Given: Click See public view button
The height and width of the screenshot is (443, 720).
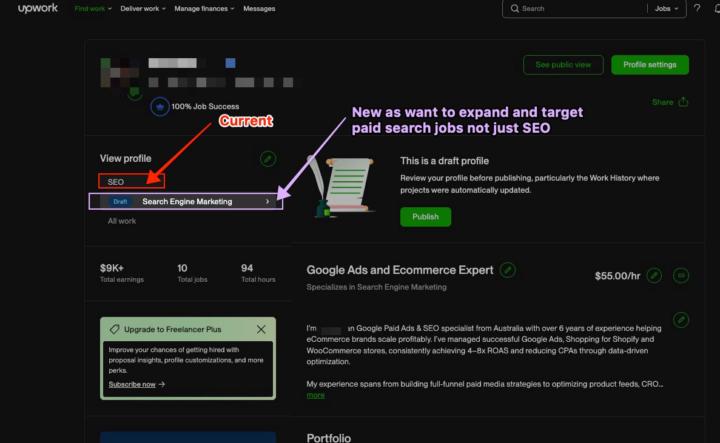Looking at the screenshot, I should (563, 65).
